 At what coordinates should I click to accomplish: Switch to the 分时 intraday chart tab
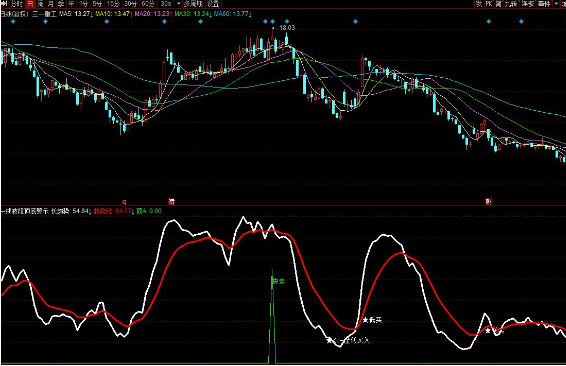click(x=17, y=4)
